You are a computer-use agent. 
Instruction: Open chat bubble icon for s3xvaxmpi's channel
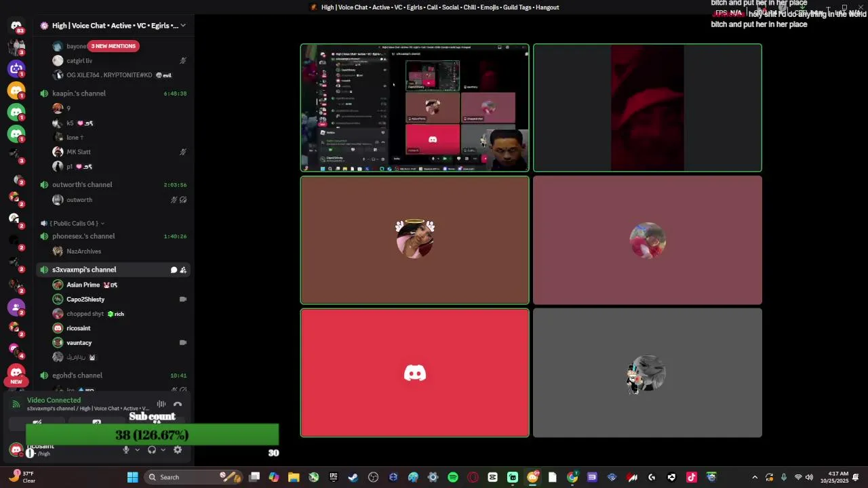pyautogui.click(x=174, y=270)
